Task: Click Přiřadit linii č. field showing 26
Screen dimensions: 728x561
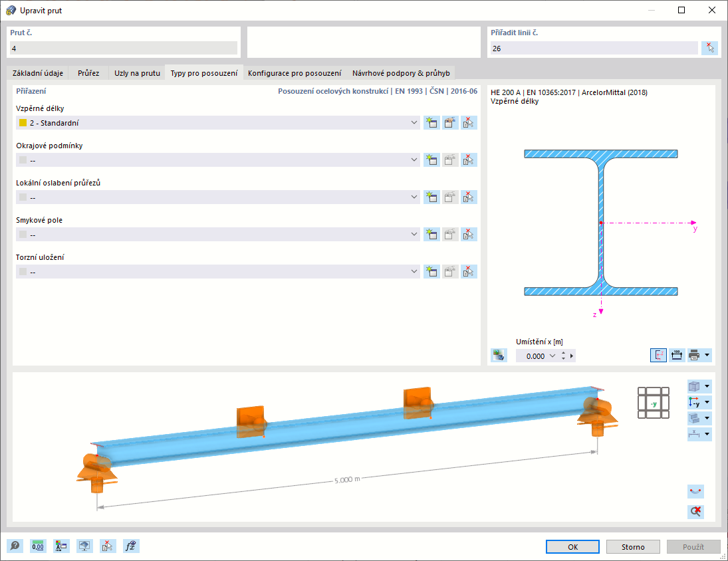Action: (594, 49)
